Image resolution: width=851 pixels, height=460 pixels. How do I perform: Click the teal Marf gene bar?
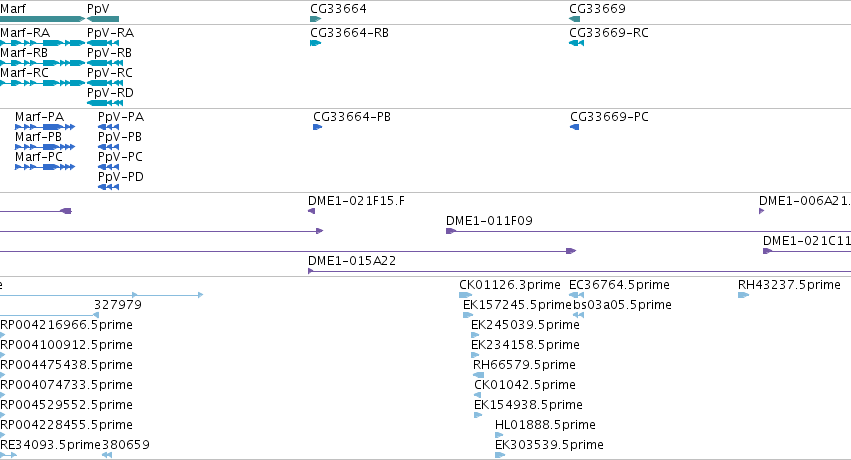point(42,19)
